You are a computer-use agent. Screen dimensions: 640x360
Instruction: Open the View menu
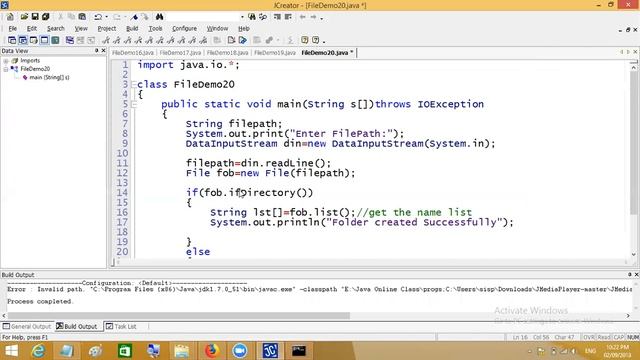(81, 29)
